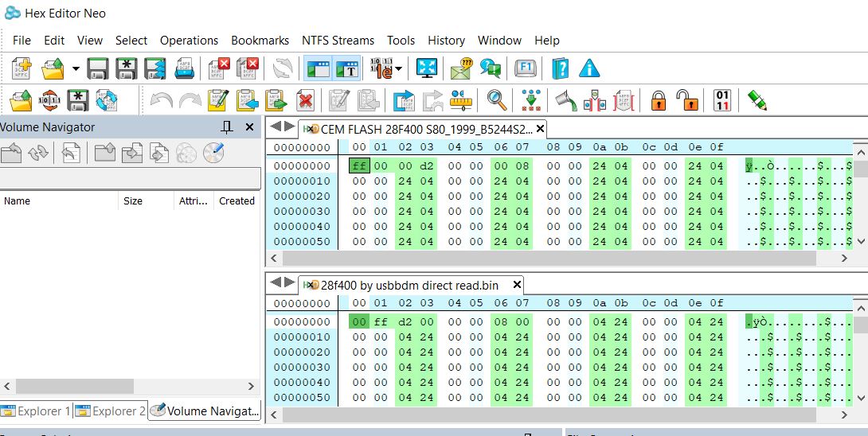This screenshot has height=436, width=868.
Task: Select the Operations menu
Action: click(x=189, y=41)
